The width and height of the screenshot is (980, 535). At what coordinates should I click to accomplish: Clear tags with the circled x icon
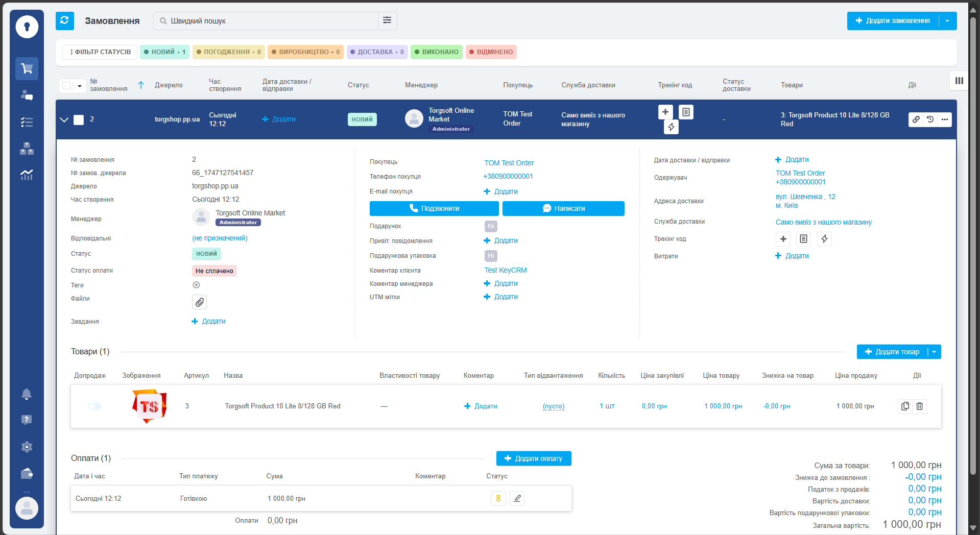[x=196, y=285]
